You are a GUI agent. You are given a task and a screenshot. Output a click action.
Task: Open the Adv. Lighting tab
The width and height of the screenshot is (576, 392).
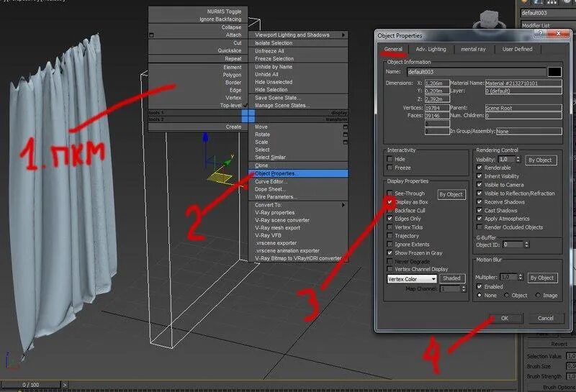(431, 49)
